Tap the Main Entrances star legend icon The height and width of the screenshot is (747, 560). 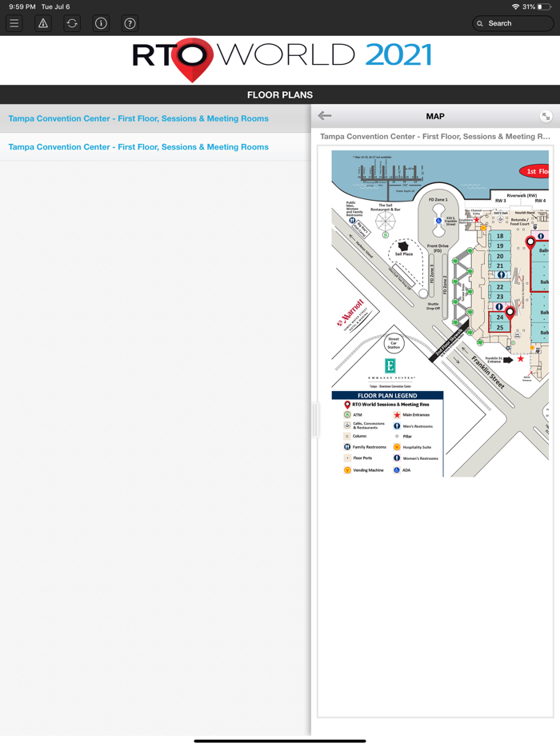click(397, 415)
